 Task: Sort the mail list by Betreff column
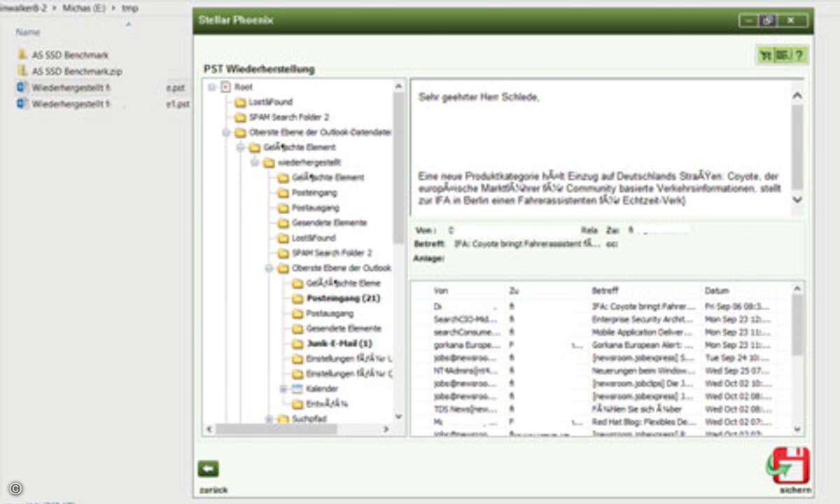point(605,290)
